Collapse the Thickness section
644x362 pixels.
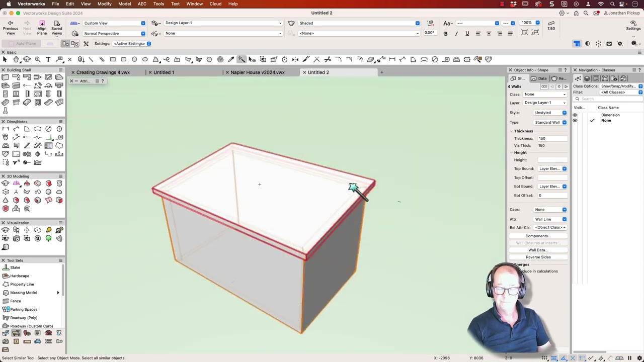point(511,131)
